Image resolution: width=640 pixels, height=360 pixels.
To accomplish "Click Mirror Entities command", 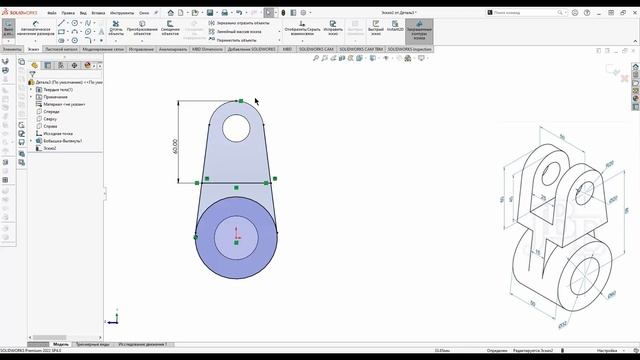I will tap(239, 23).
